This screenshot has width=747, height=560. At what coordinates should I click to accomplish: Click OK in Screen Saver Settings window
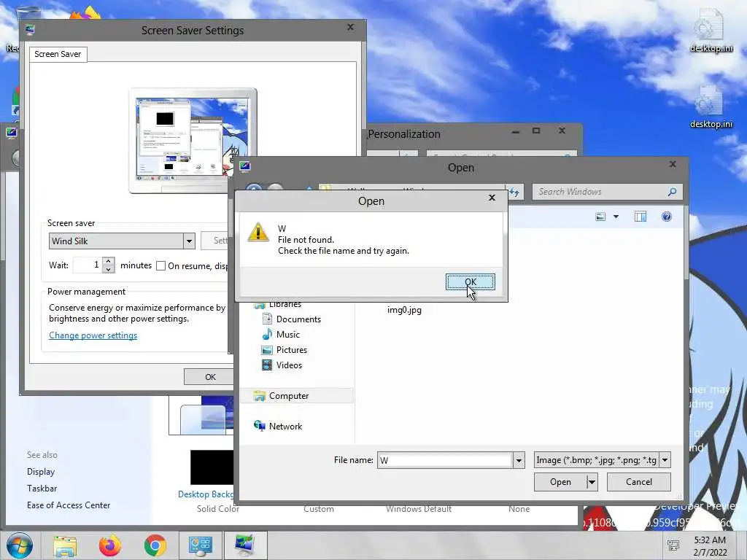coord(209,377)
